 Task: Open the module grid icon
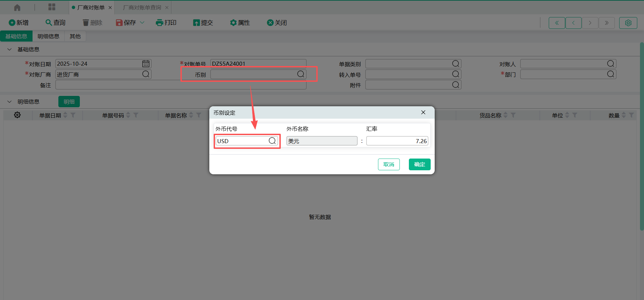pyautogui.click(x=52, y=7)
